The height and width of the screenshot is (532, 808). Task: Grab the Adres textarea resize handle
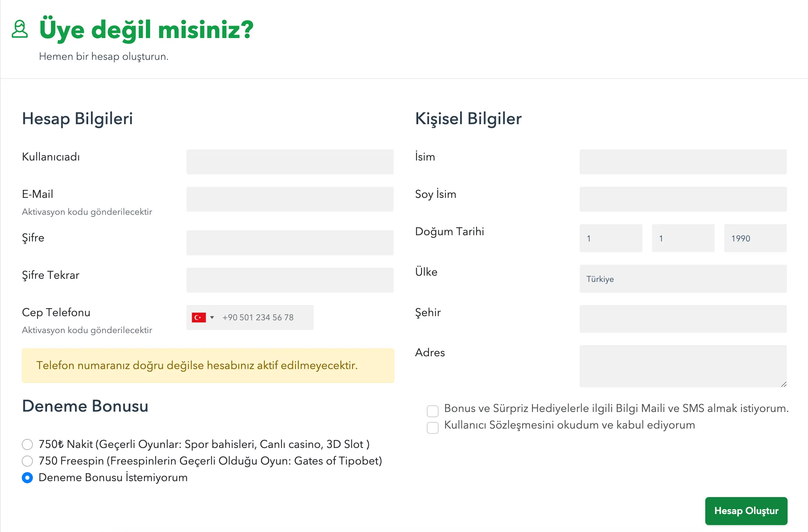pyautogui.click(x=784, y=384)
